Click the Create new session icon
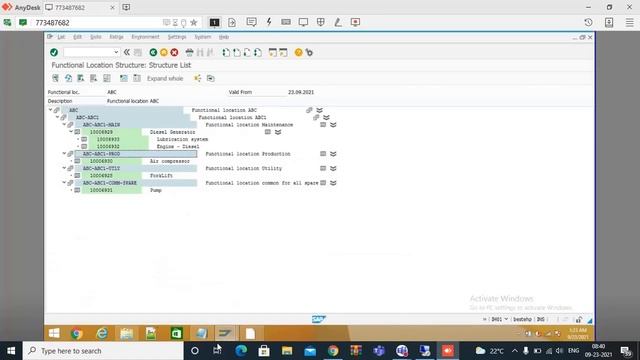This screenshot has width=640, height=360. click(x=273, y=52)
